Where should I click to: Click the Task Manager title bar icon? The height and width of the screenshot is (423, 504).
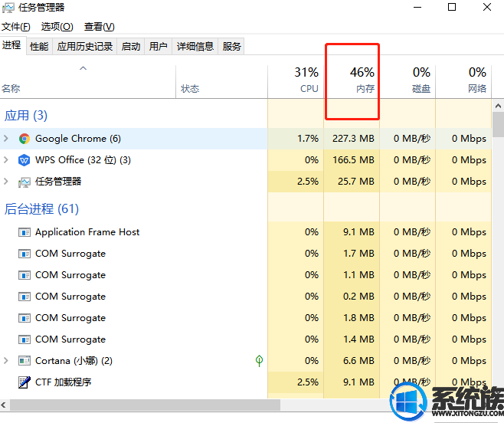point(8,8)
